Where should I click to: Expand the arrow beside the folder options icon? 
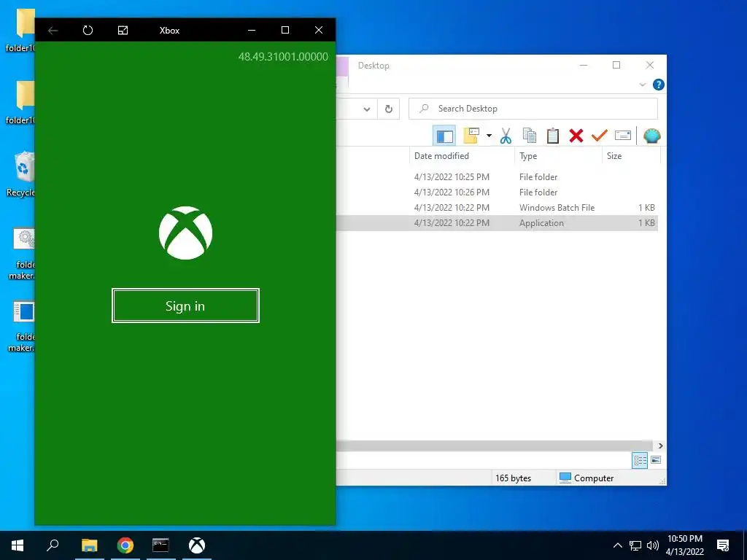click(x=489, y=136)
